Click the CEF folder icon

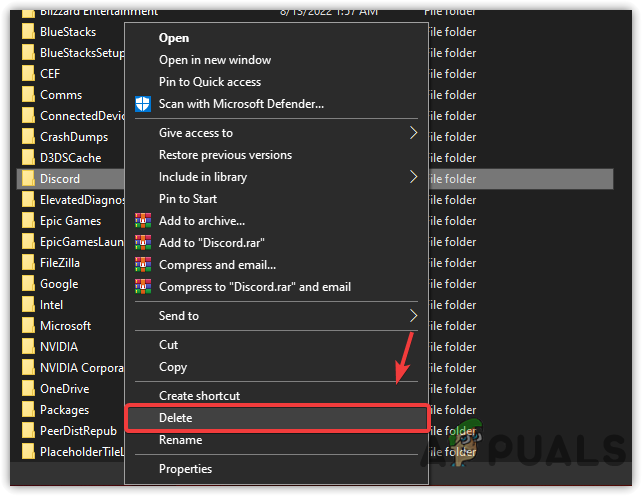coord(28,74)
